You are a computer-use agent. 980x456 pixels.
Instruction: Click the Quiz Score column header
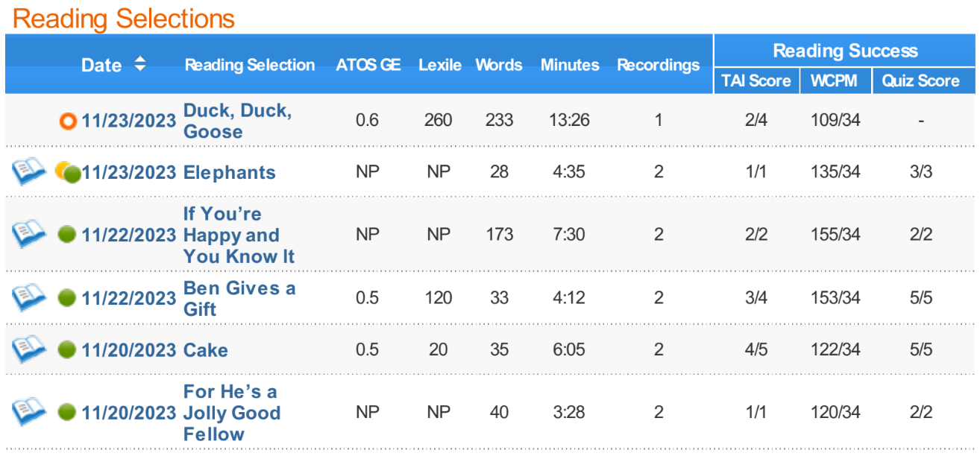tap(920, 80)
